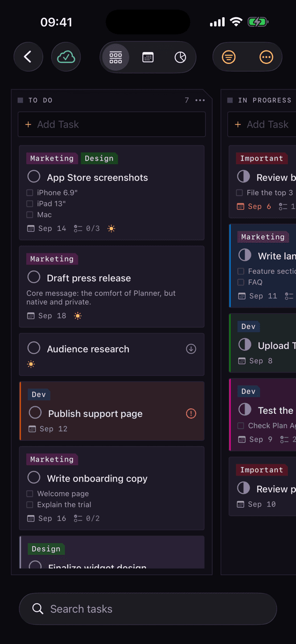The height and width of the screenshot is (644, 296).
Task: Click urgent alert icon on Publish support page
Action: click(191, 414)
